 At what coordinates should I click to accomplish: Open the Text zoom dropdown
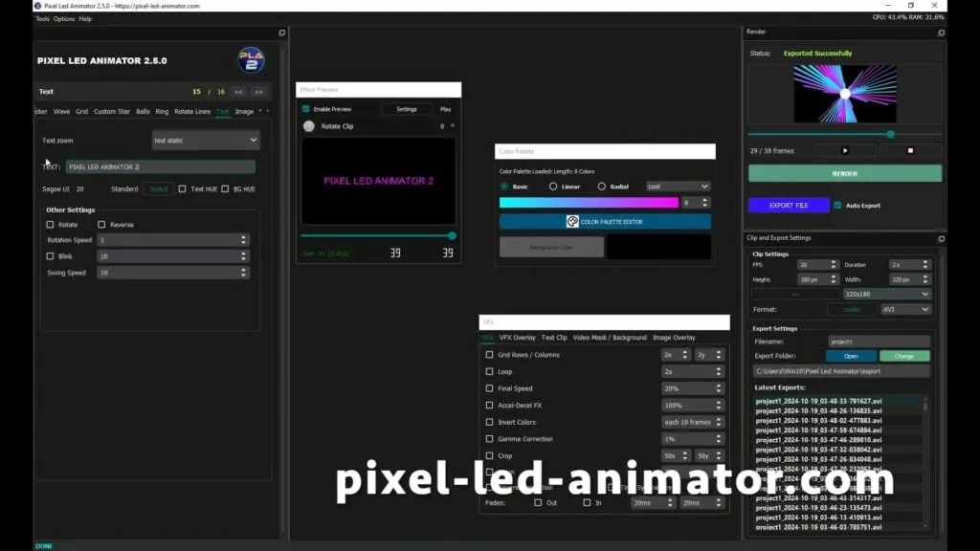[206, 141]
